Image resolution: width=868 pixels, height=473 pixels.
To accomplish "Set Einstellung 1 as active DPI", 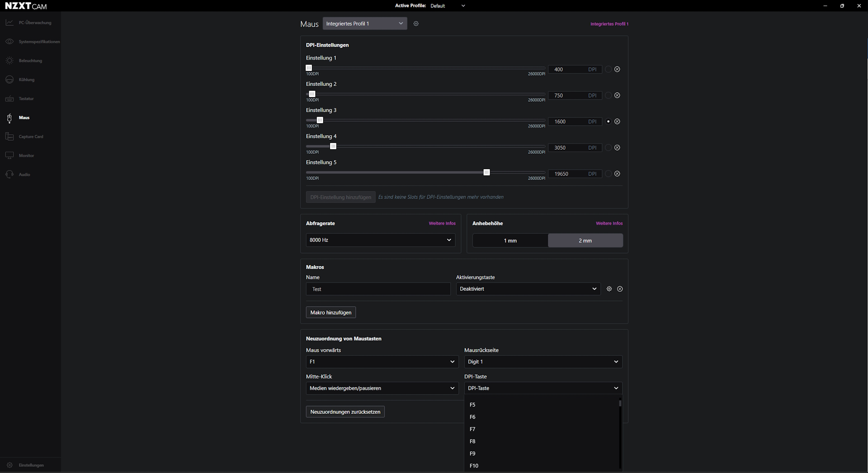I will coord(608,69).
